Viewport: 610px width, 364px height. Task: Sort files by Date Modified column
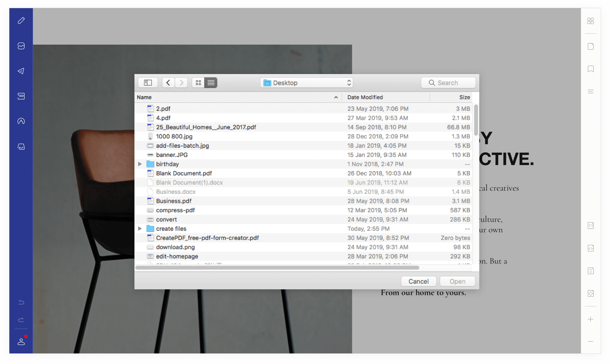(365, 97)
